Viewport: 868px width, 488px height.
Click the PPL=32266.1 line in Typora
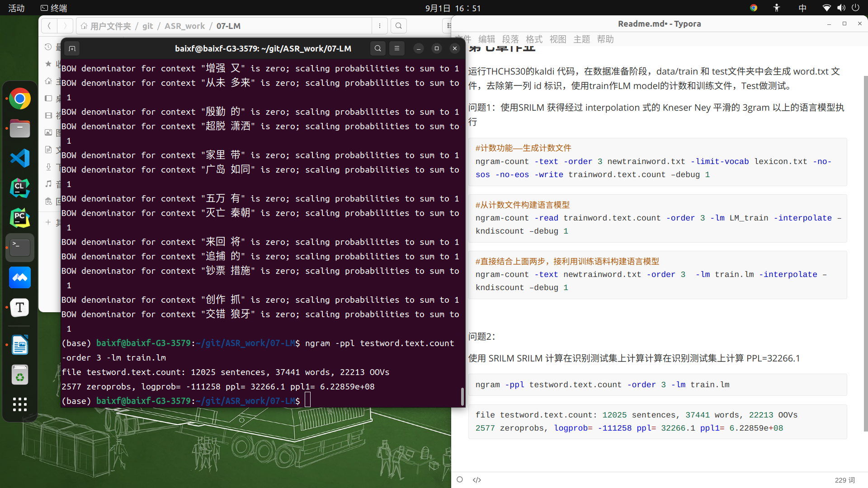pyautogui.click(x=634, y=358)
